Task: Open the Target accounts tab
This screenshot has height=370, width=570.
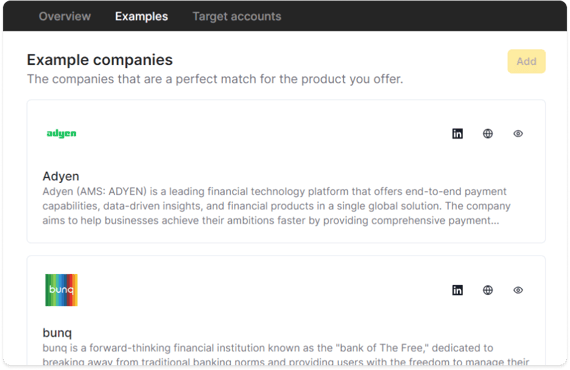Action: pyautogui.click(x=237, y=16)
